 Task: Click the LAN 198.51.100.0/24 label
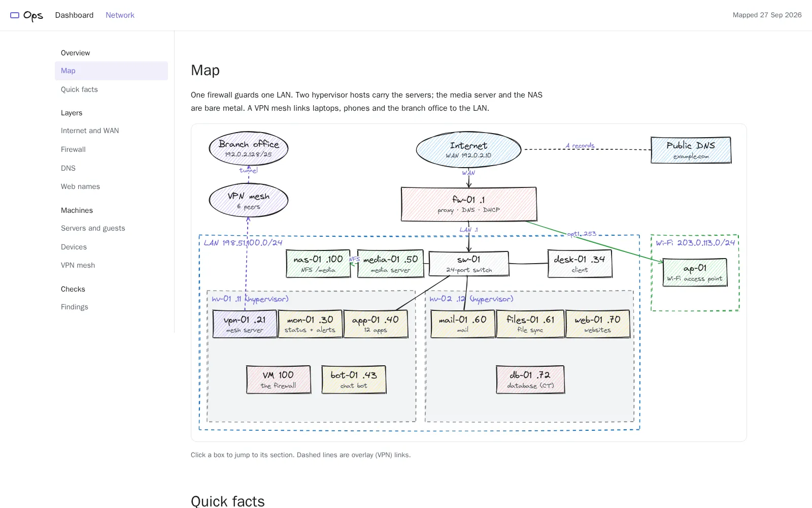[x=243, y=243]
